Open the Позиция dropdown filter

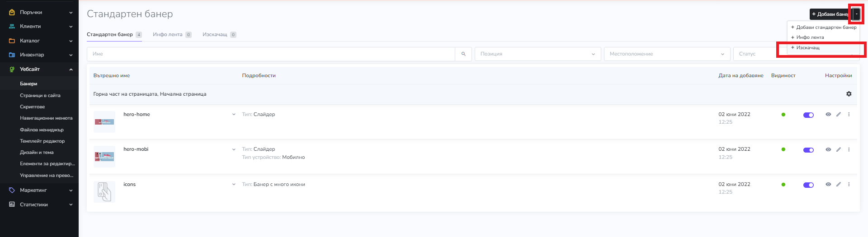537,54
